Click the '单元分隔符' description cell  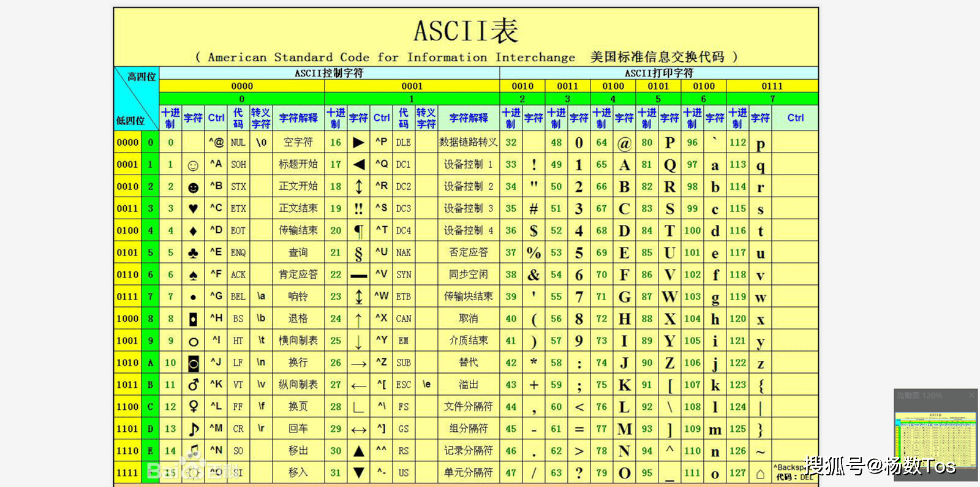tap(469, 473)
